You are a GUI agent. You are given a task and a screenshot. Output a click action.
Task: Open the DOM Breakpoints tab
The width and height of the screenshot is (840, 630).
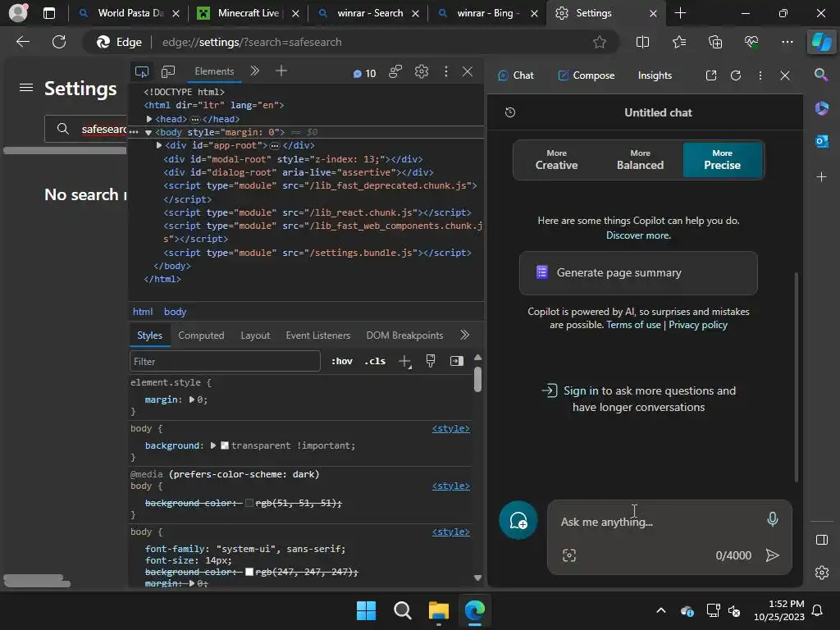tap(404, 336)
